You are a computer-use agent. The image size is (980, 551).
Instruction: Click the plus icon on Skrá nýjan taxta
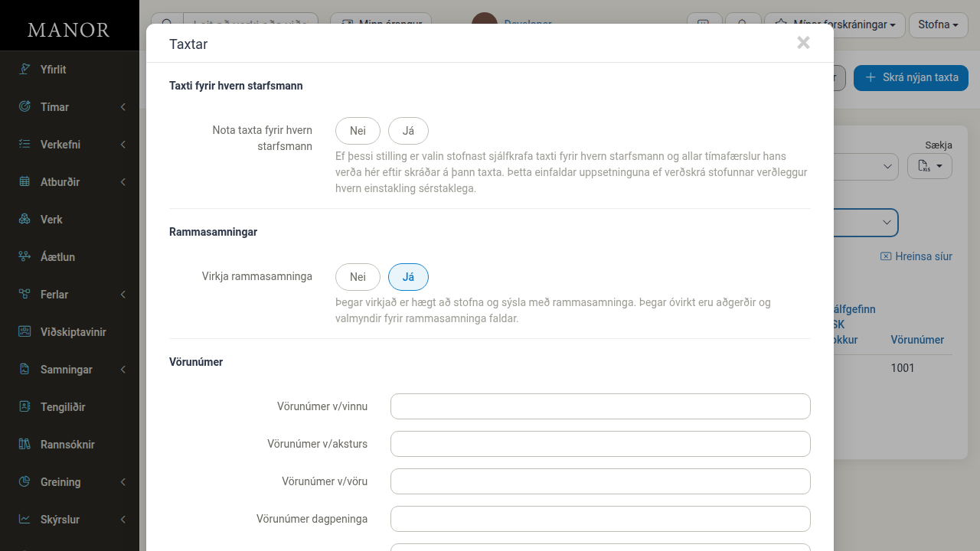(x=870, y=77)
